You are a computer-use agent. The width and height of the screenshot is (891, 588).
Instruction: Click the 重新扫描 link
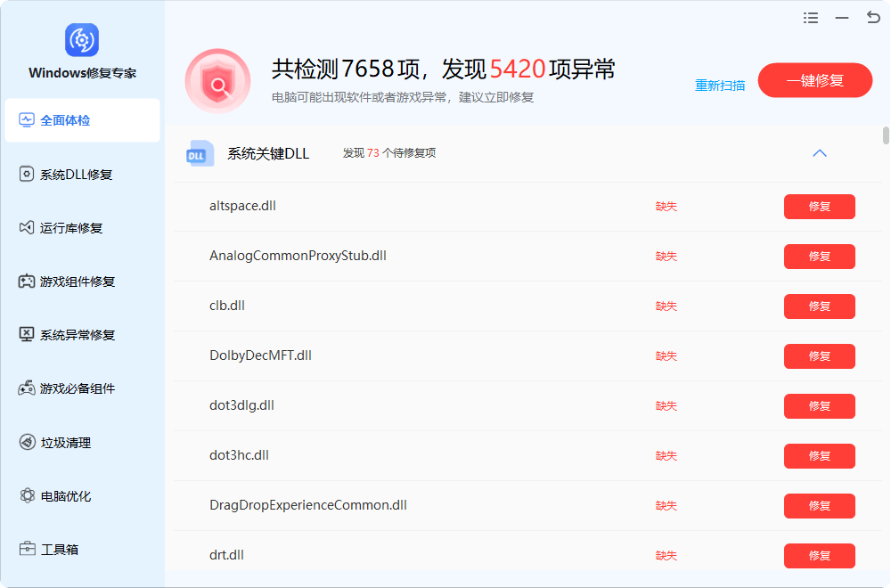(x=720, y=86)
